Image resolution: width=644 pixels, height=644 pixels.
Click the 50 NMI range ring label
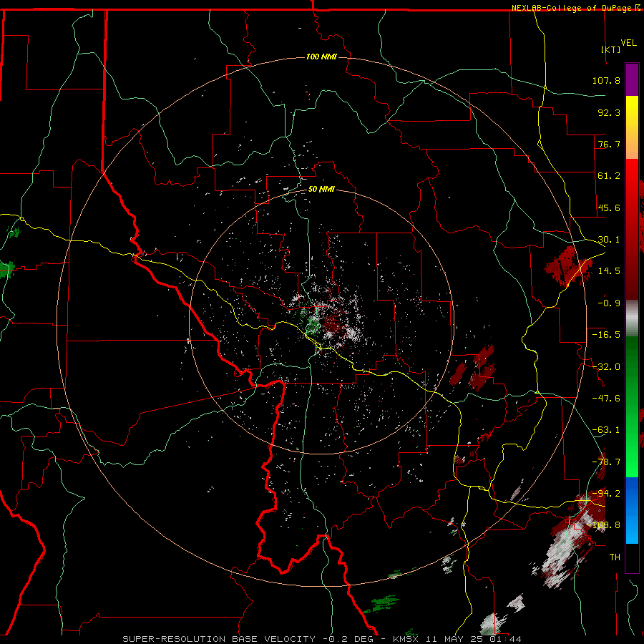tap(321, 190)
